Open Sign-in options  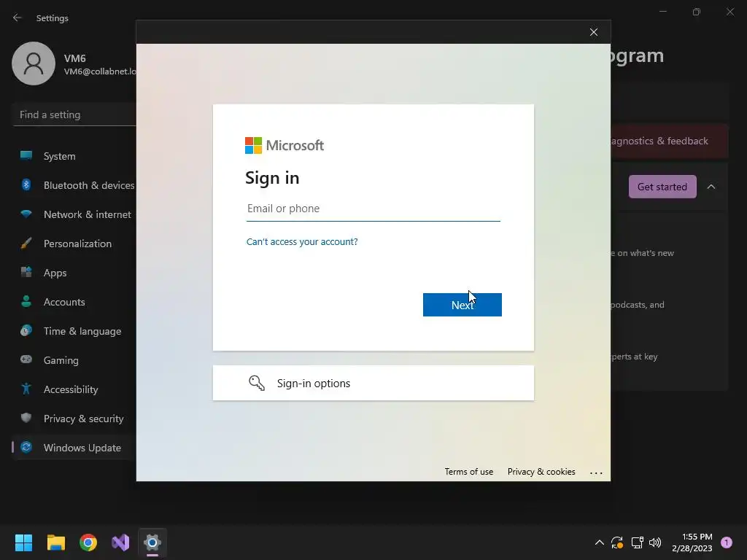[x=373, y=383]
